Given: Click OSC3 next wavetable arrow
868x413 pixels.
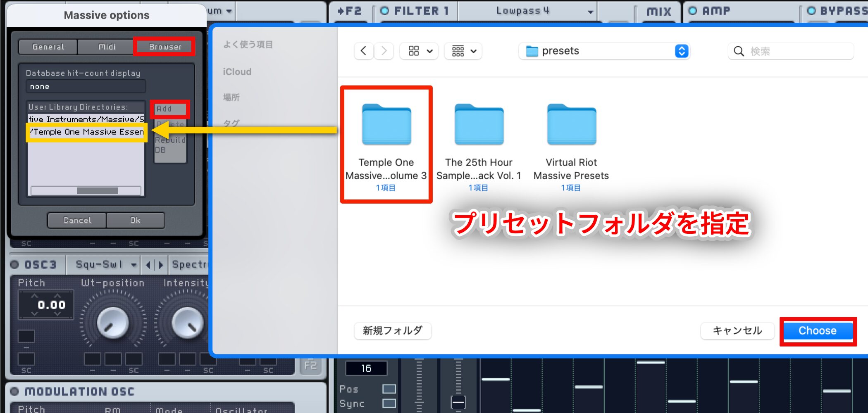Looking at the screenshot, I should click(x=161, y=265).
